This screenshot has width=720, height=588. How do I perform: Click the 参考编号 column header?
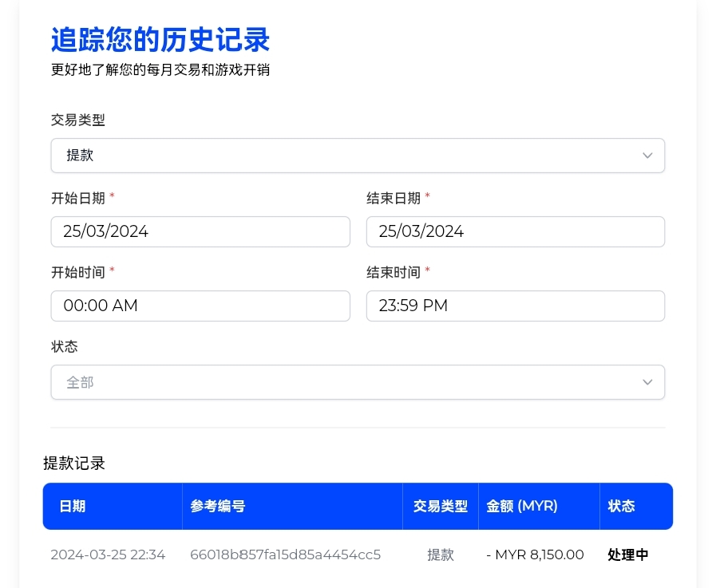pyautogui.click(x=217, y=507)
